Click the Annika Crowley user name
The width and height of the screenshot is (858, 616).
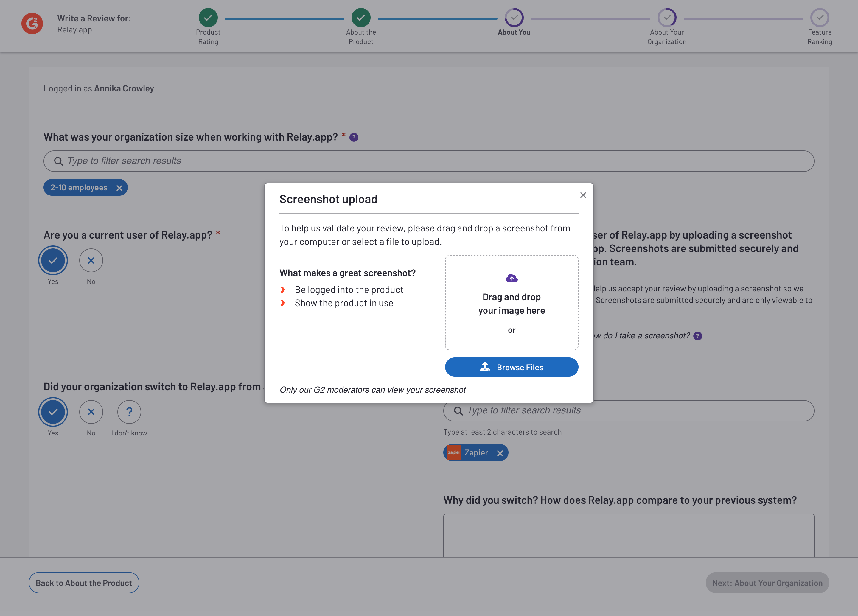point(124,88)
